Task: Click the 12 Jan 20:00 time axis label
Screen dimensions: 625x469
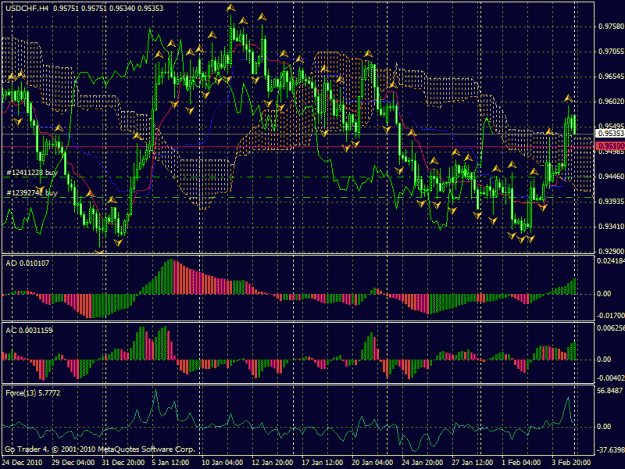Action: click(273, 463)
